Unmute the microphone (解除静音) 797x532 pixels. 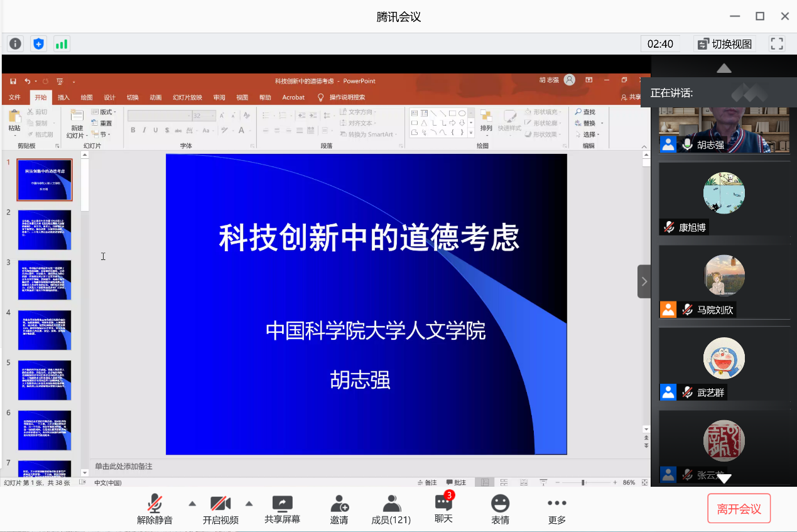[x=155, y=509]
